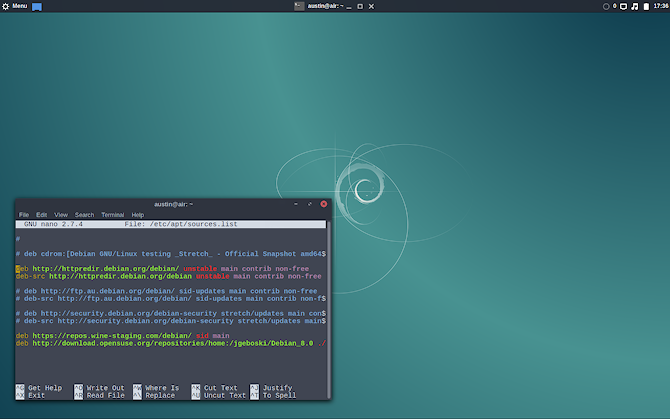Maximize the terminal window from its title bar
The height and width of the screenshot is (419, 670).
(x=310, y=204)
